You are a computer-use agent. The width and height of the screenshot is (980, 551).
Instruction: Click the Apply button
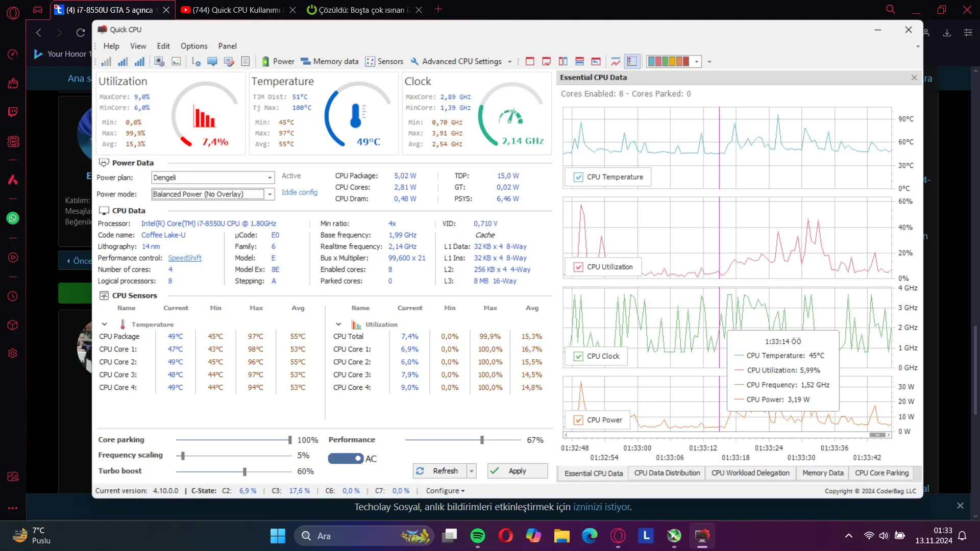coord(518,471)
